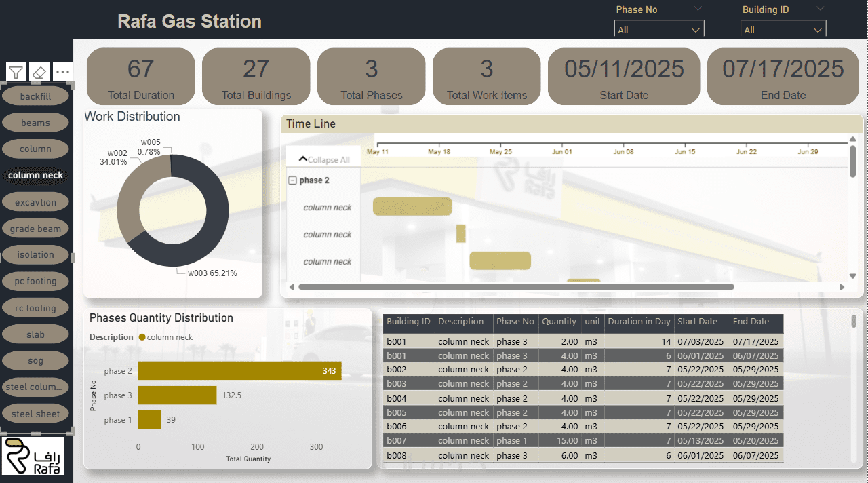The height and width of the screenshot is (483, 868).
Task: Select the isolation slicer button
Action: coord(36,255)
